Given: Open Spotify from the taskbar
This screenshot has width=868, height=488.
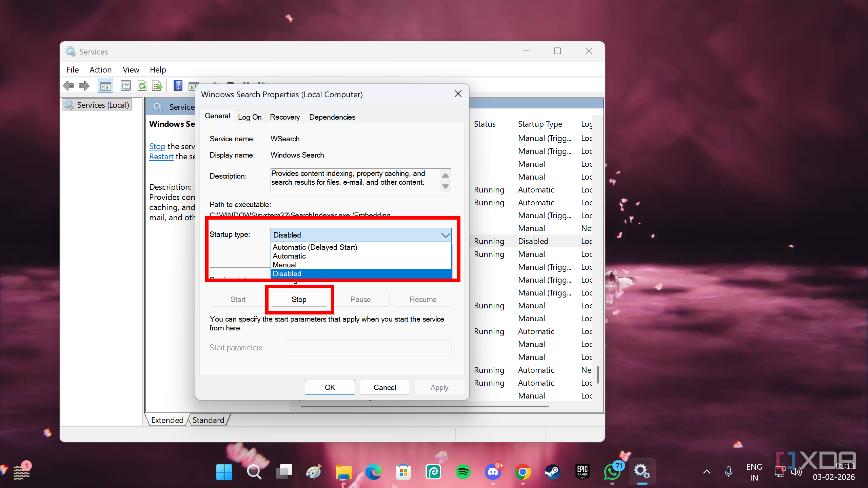Looking at the screenshot, I should tap(463, 471).
